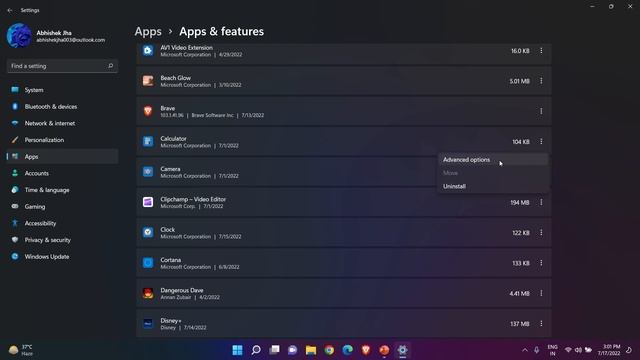Open Gaming settings
This screenshot has height=360, width=640.
pos(62,207)
